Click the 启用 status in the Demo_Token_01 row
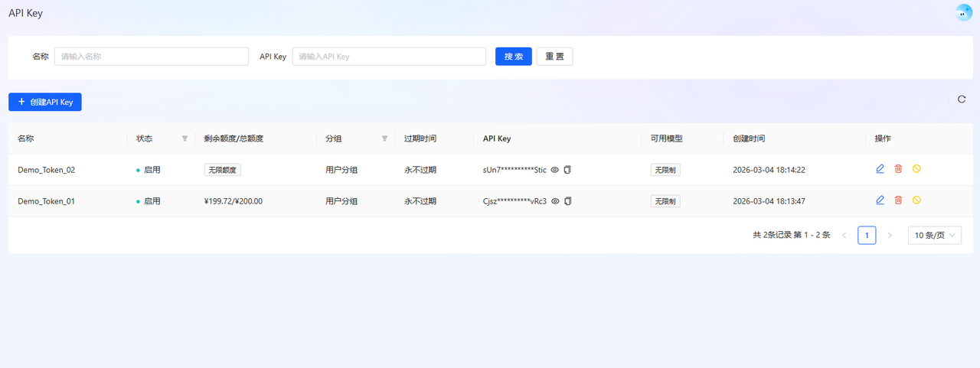This screenshot has width=980, height=368. (149, 201)
